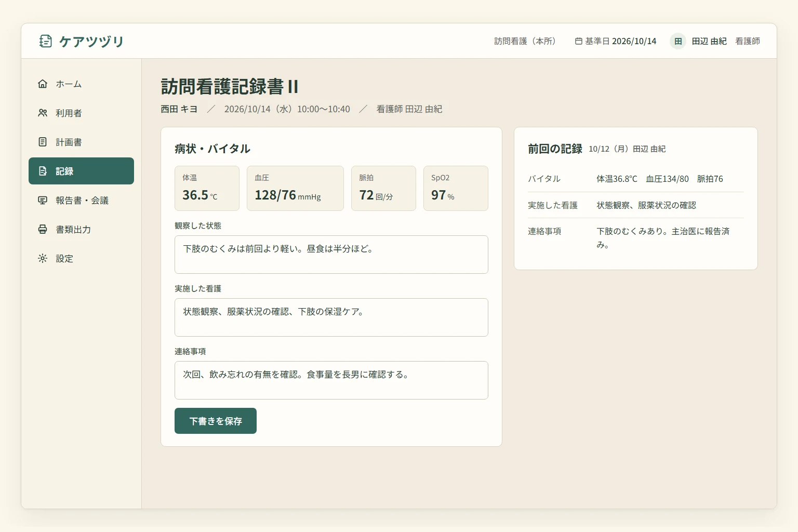Click the home icon beside ホーム
798x532 pixels.
43,84
